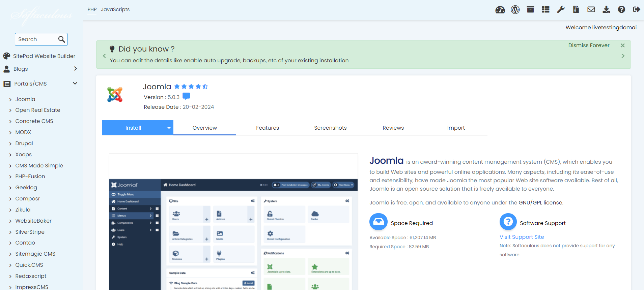
Task: Click the lightbulb tip icon
Action: click(x=112, y=49)
